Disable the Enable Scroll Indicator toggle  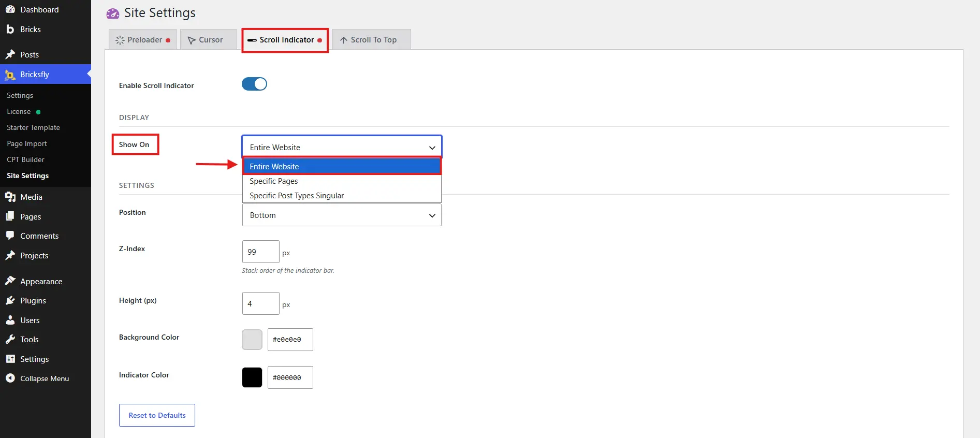click(254, 84)
